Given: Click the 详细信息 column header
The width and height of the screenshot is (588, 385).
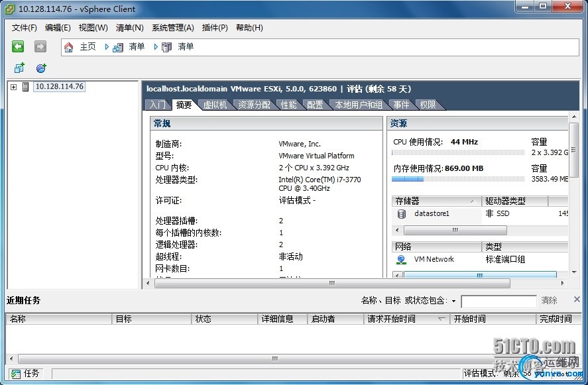Looking at the screenshot, I should (283, 319).
